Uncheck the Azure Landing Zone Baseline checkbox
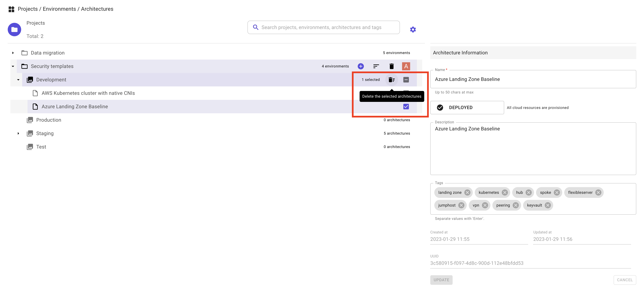 [x=406, y=107]
